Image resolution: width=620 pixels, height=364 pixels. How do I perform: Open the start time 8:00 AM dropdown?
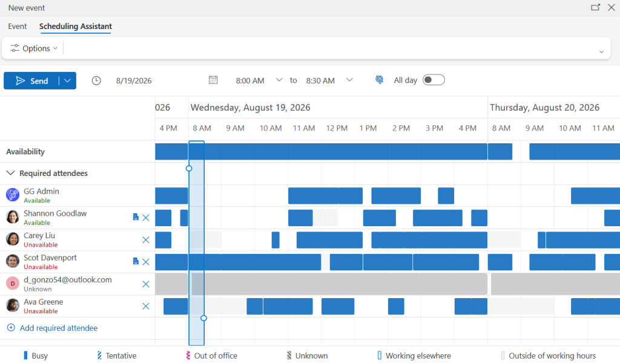[279, 80]
